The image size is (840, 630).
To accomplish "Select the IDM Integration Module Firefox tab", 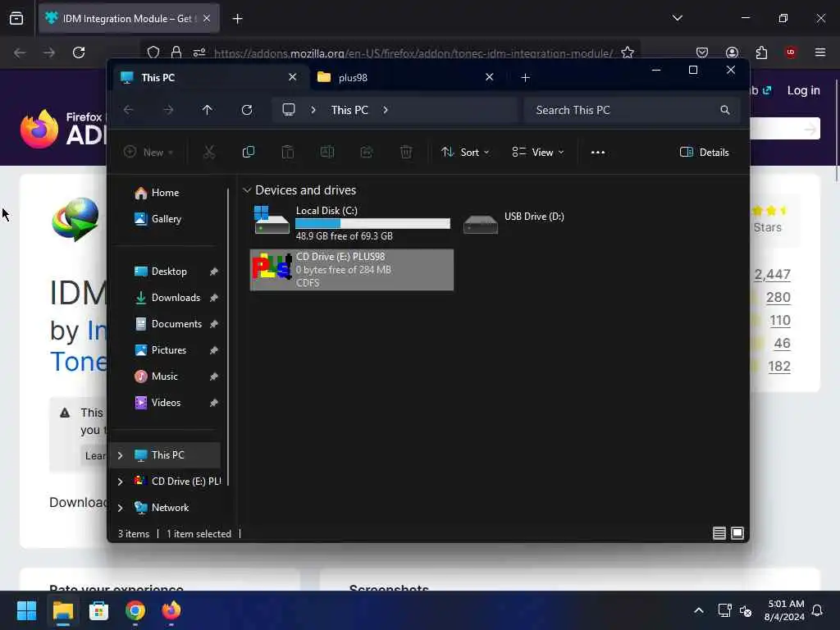I will click(x=129, y=18).
